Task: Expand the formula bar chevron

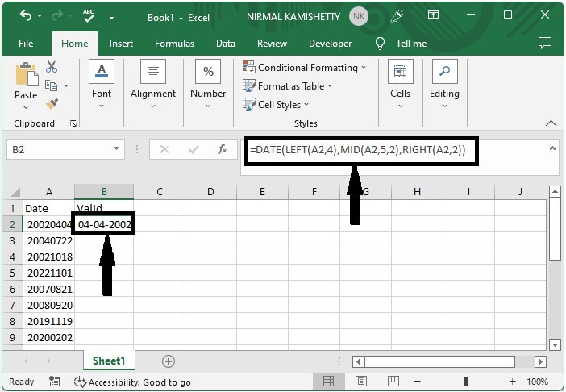Action: pyautogui.click(x=552, y=148)
